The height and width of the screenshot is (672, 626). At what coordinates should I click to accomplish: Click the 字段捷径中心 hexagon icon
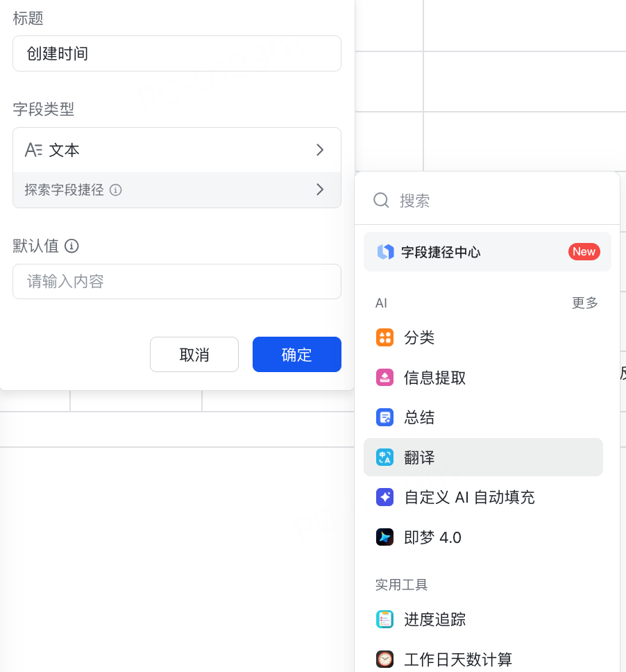(x=385, y=252)
